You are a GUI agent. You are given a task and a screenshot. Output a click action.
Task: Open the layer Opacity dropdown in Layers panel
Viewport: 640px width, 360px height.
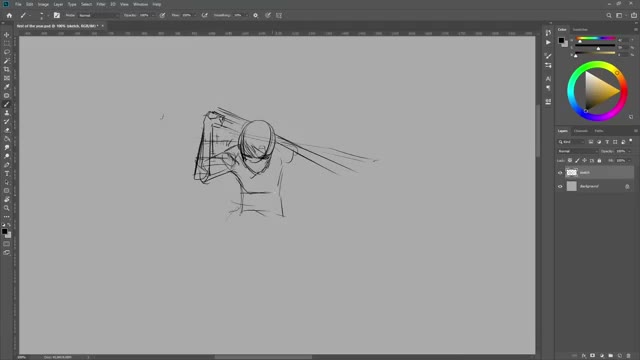[629, 151]
